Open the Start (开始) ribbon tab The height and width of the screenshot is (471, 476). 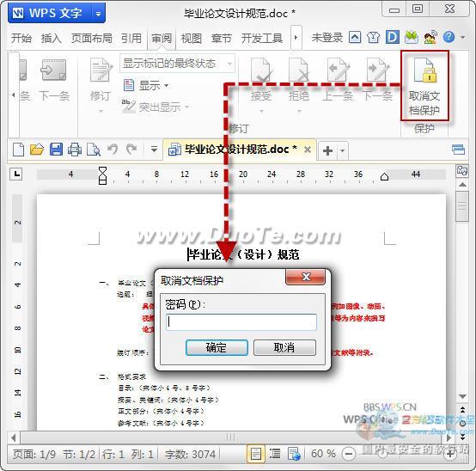[21, 39]
